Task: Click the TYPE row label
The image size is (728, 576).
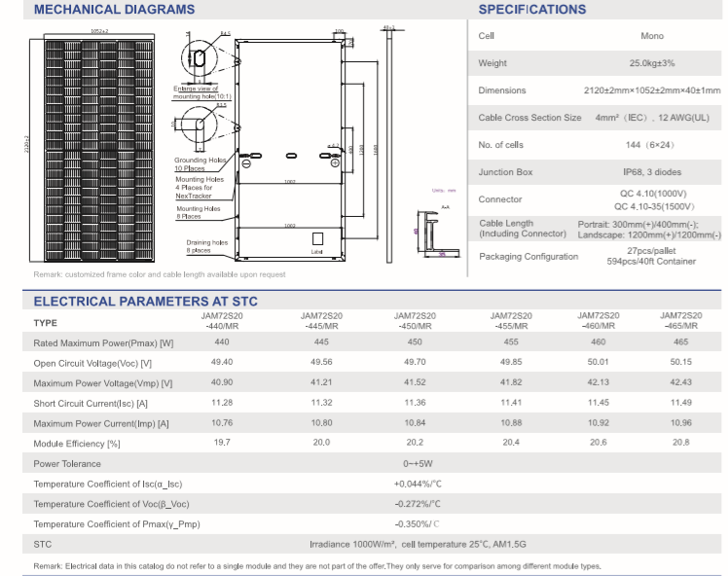Action: [x=45, y=323]
